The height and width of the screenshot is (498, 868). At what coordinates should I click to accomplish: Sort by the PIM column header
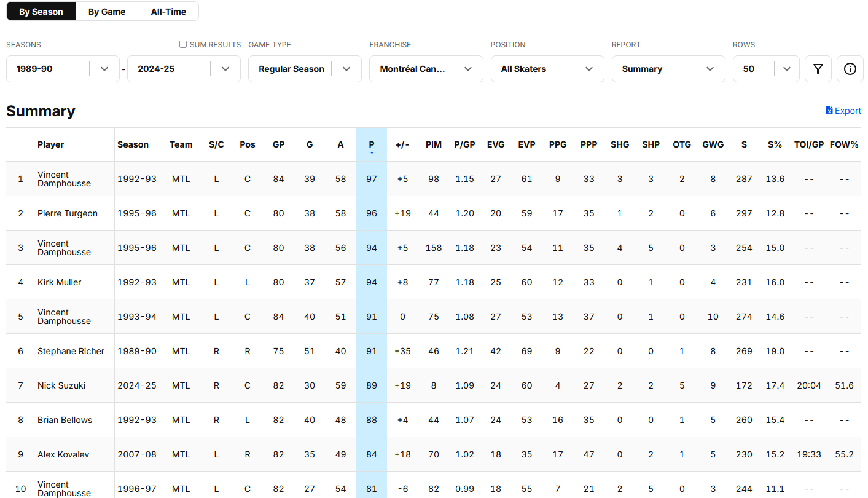coord(434,144)
